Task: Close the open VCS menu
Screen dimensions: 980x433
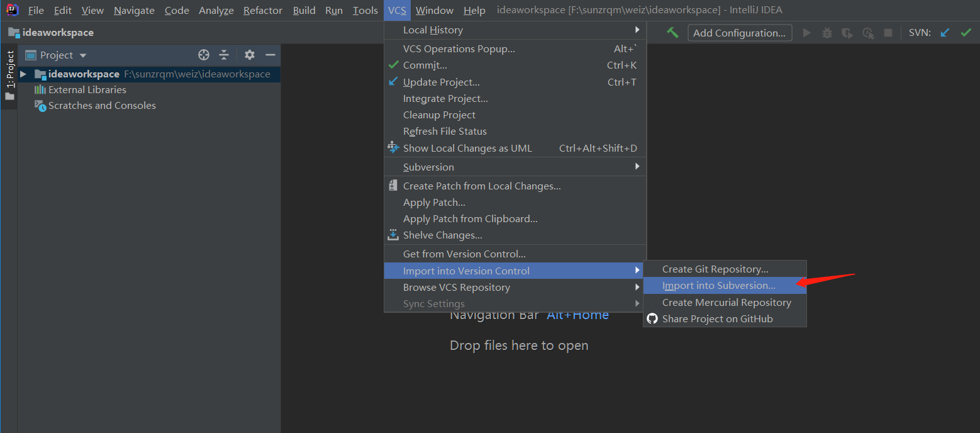Action: pyautogui.click(x=397, y=10)
